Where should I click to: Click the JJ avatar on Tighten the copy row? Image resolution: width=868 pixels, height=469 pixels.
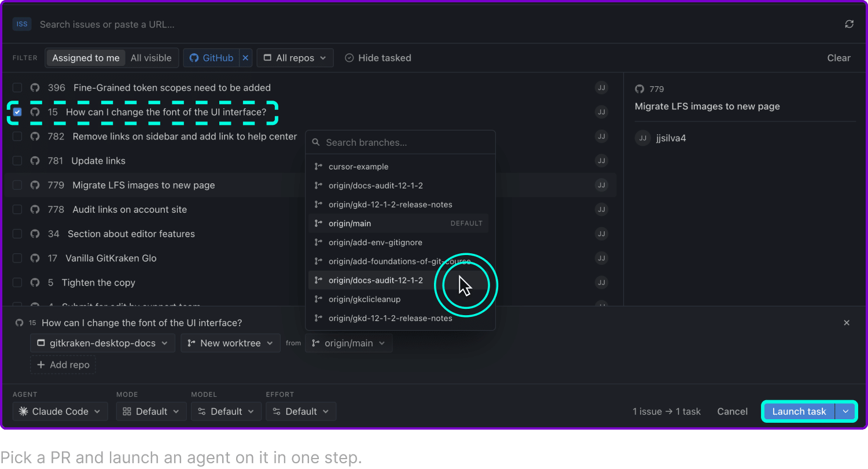coord(602,282)
